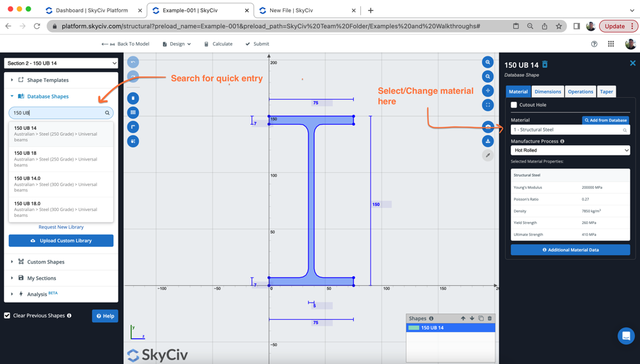Click browser share icon in address bar
Screen dimensions: 640x364
tap(545, 26)
